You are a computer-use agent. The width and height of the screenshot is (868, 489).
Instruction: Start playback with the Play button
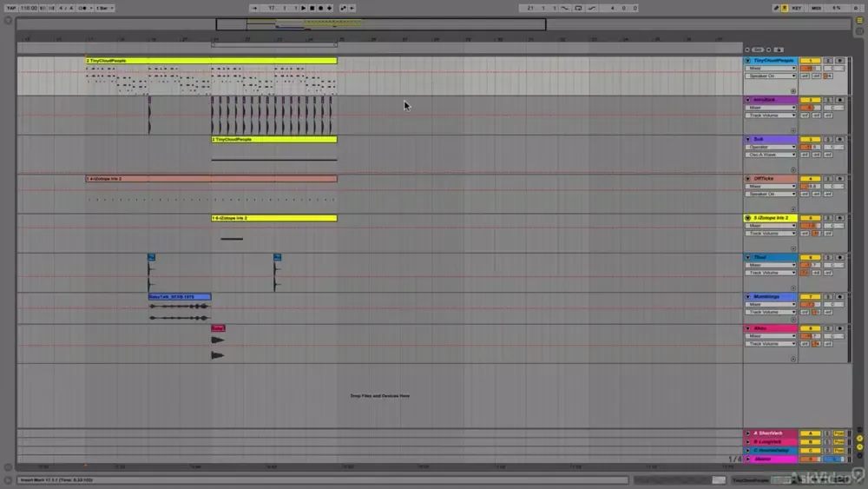[x=303, y=9]
